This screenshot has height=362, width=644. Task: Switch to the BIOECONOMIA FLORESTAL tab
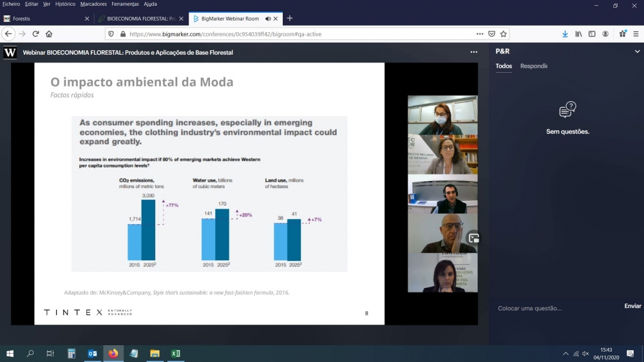pyautogui.click(x=141, y=19)
